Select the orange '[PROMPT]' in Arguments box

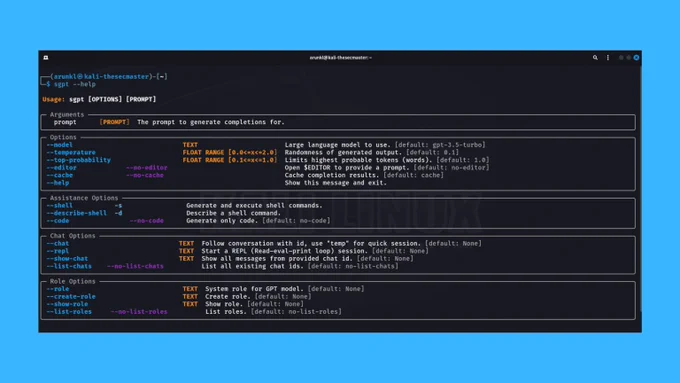click(114, 122)
